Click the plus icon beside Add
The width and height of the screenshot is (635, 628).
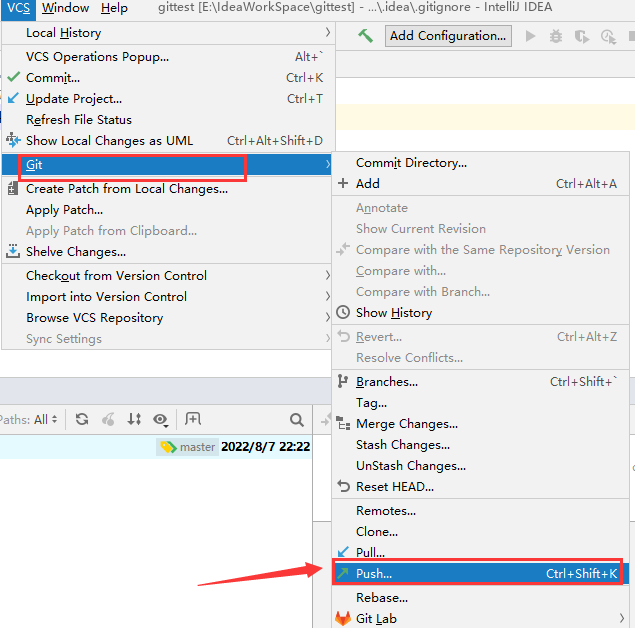[x=343, y=183]
